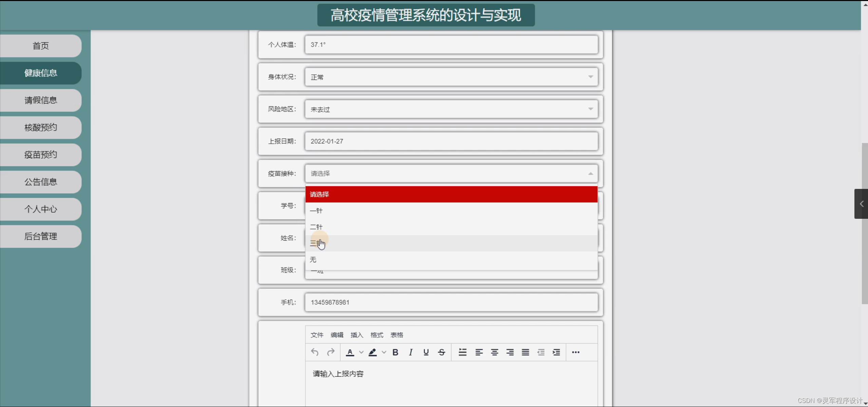Go to 个人中心 from the sidebar
Image resolution: width=868 pixels, height=407 pixels.
pos(41,209)
